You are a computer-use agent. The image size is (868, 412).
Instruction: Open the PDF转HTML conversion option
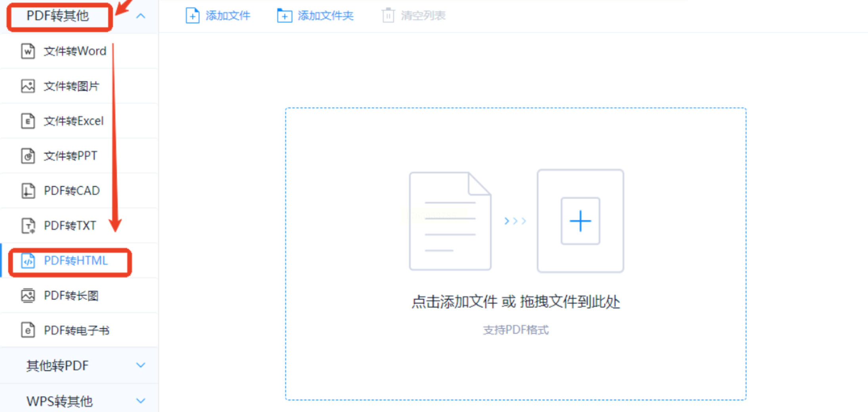[79, 261]
